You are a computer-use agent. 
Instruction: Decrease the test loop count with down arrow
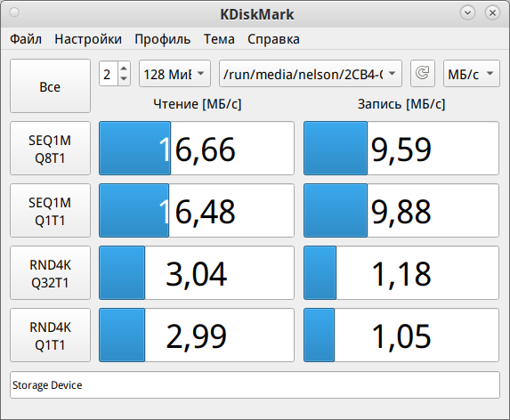click(124, 79)
